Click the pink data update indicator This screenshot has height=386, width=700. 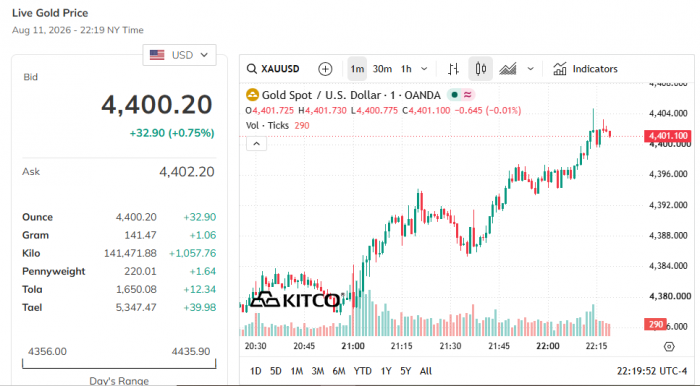pyautogui.click(x=467, y=95)
